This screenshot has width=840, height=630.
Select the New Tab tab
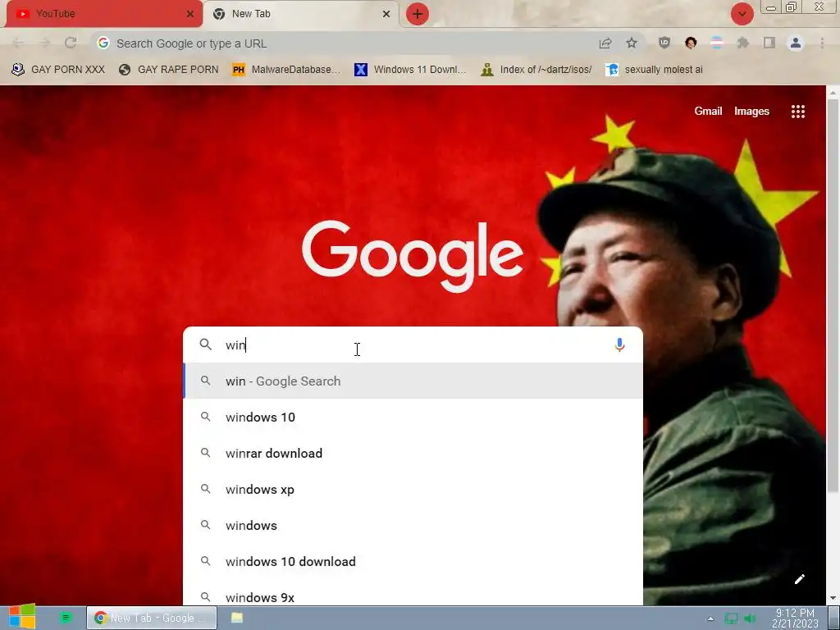point(300,14)
